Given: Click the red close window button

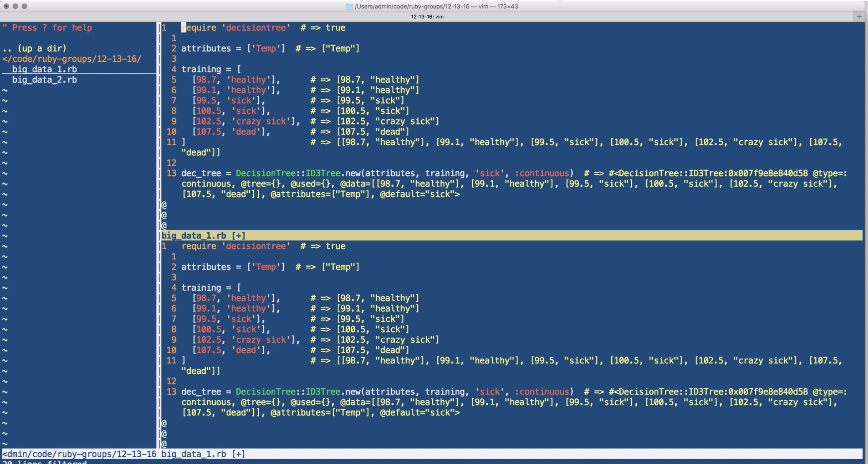Looking at the screenshot, I should (6, 6).
